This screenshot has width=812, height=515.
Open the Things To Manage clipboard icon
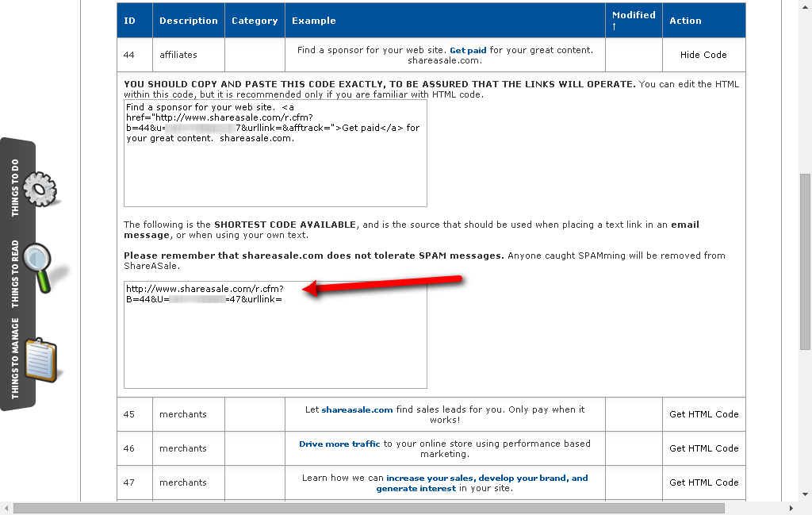41,361
